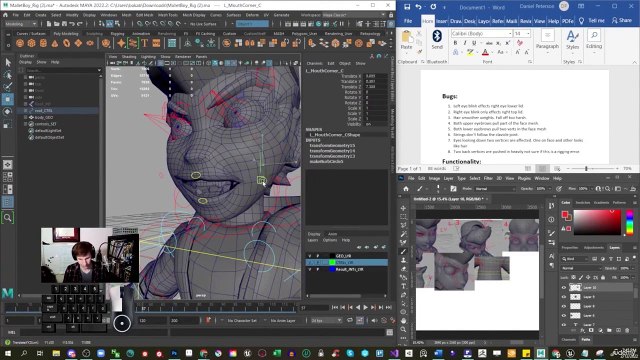Screen dimensions: 640x360
Task: Click the delete layer trash icon in Photoshop
Action: [628, 331]
